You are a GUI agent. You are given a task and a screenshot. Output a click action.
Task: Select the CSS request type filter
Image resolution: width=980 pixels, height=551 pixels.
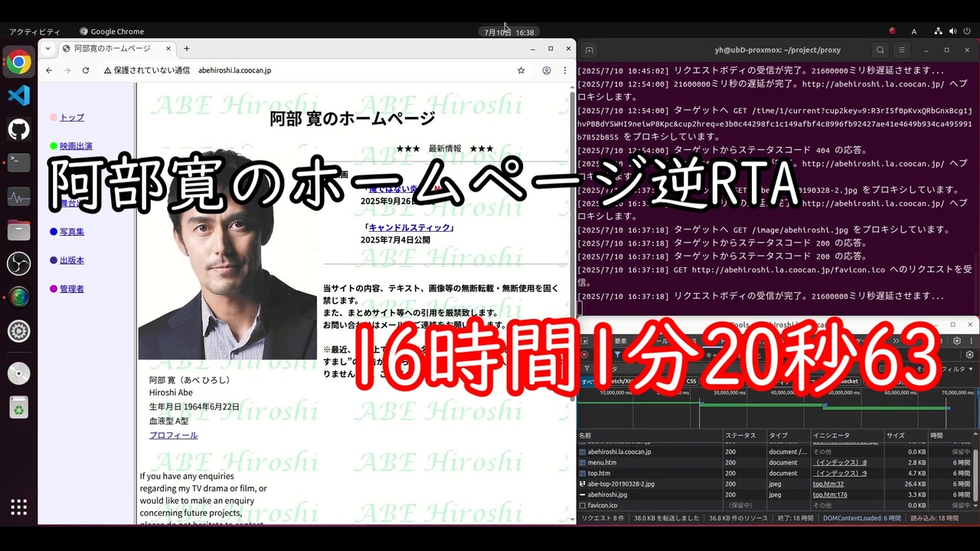pyautogui.click(x=691, y=381)
